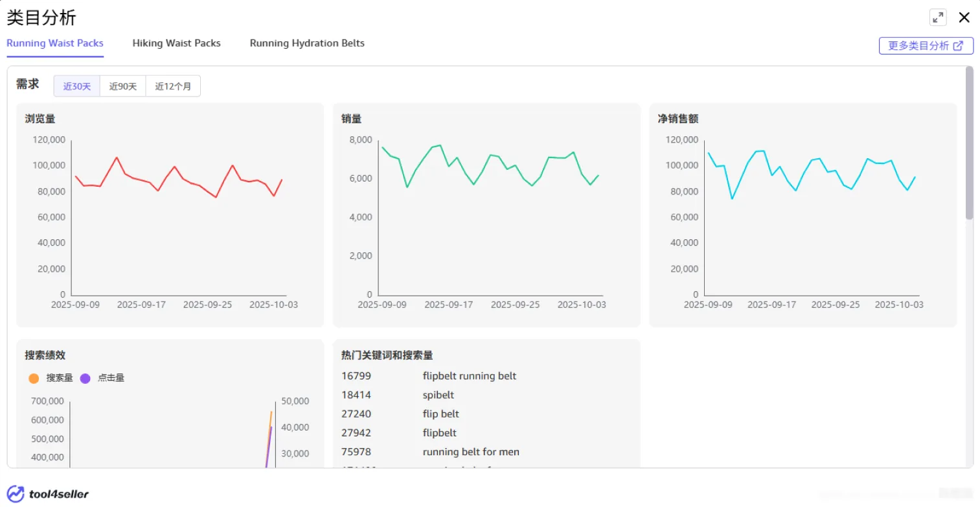Click keyword flipbelt running belt
The height and width of the screenshot is (507, 980).
(x=470, y=376)
